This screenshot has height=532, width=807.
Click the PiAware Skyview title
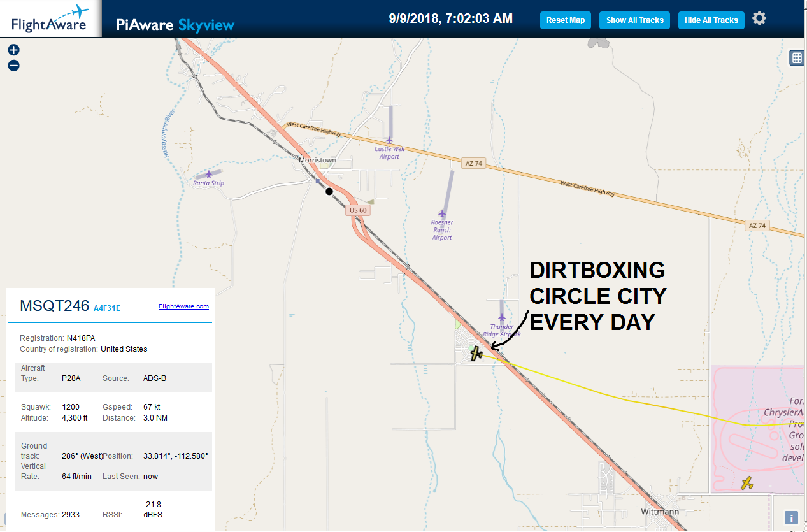pyautogui.click(x=175, y=25)
